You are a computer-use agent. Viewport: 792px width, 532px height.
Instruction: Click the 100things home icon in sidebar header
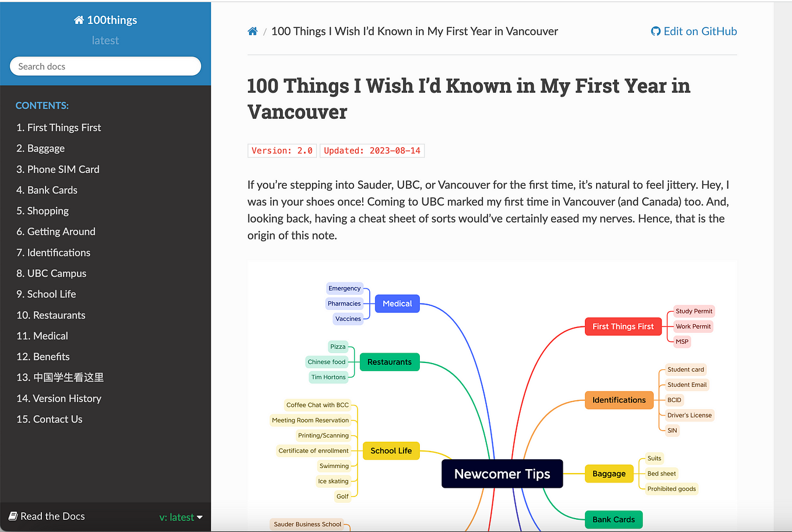tap(79, 20)
